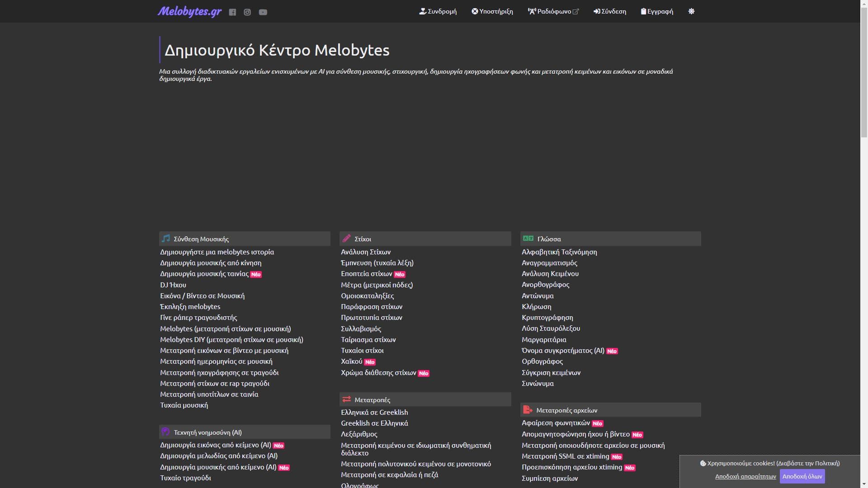Screen dimensions: 868x488
Task: Open Αλφαβητική Ταξινόμηση
Action: click(559, 252)
